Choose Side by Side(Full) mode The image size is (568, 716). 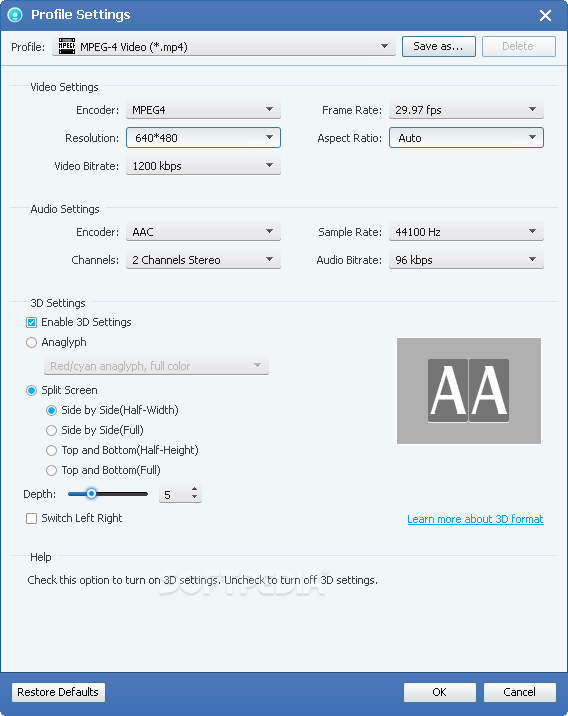pyautogui.click(x=52, y=430)
